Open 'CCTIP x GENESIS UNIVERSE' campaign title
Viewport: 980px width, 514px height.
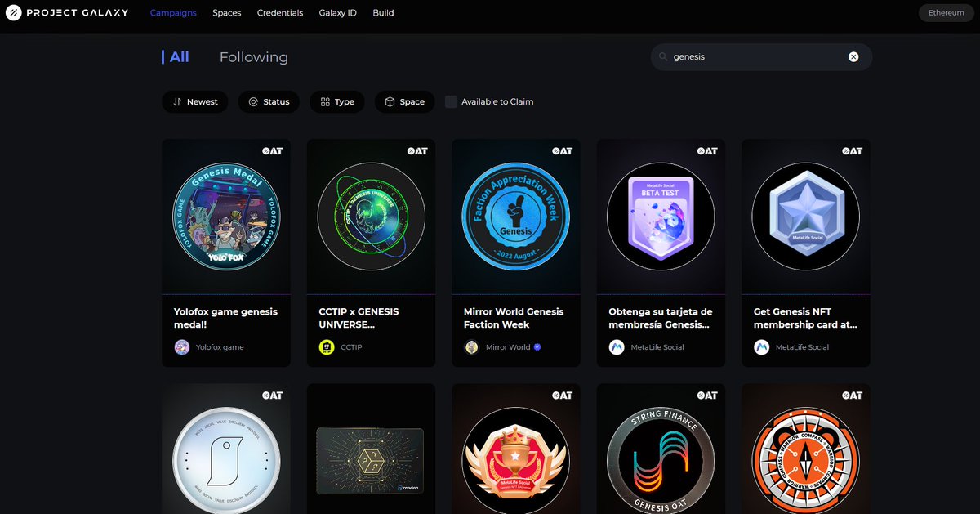tap(359, 318)
